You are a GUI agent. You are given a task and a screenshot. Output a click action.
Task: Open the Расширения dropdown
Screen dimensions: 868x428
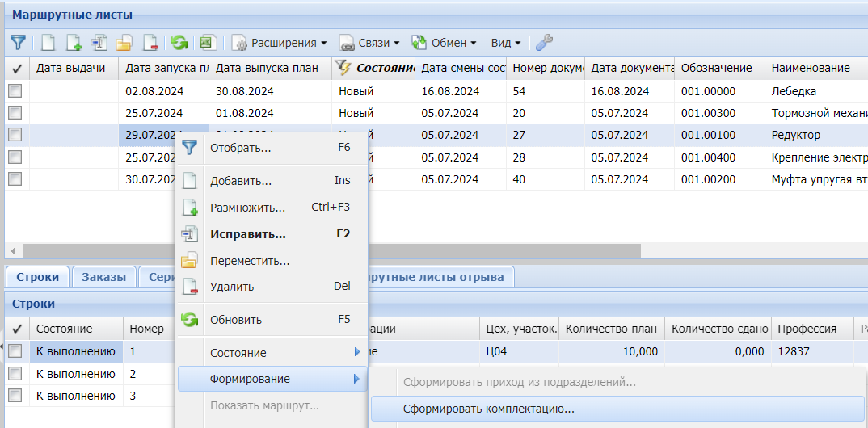tap(280, 43)
